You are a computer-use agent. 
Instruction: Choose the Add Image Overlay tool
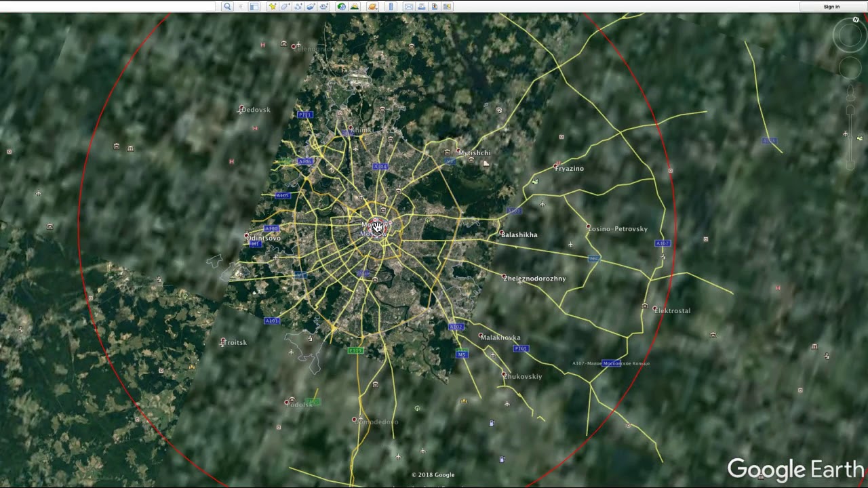311,7
